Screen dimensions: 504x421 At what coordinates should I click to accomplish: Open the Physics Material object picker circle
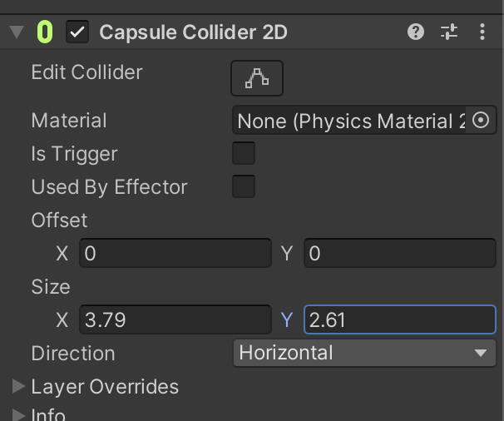481,121
